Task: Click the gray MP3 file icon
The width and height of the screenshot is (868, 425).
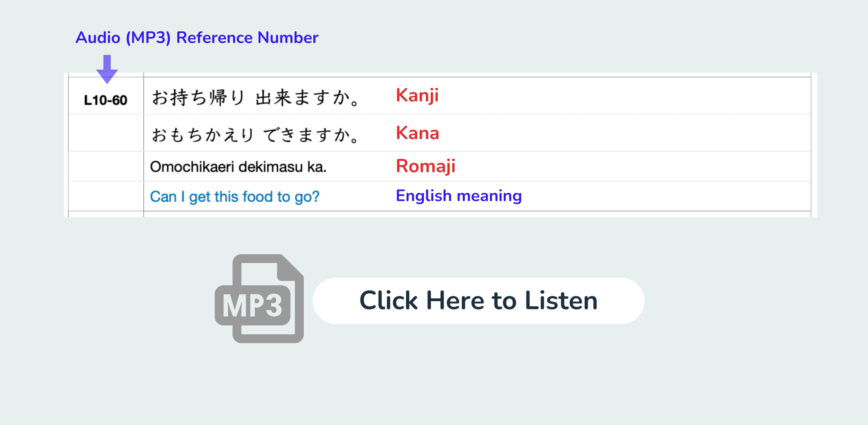Action: (259, 299)
